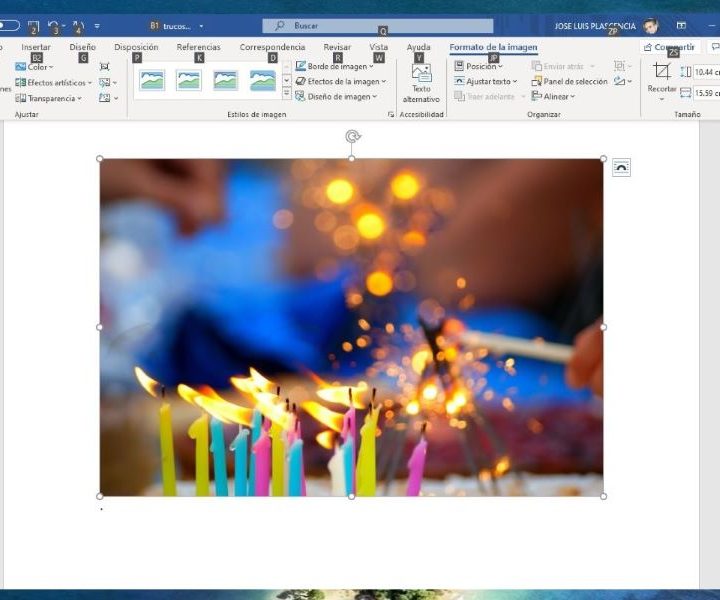Open the document name dropdown arrow
720x600 pixels.
point(201,26)
